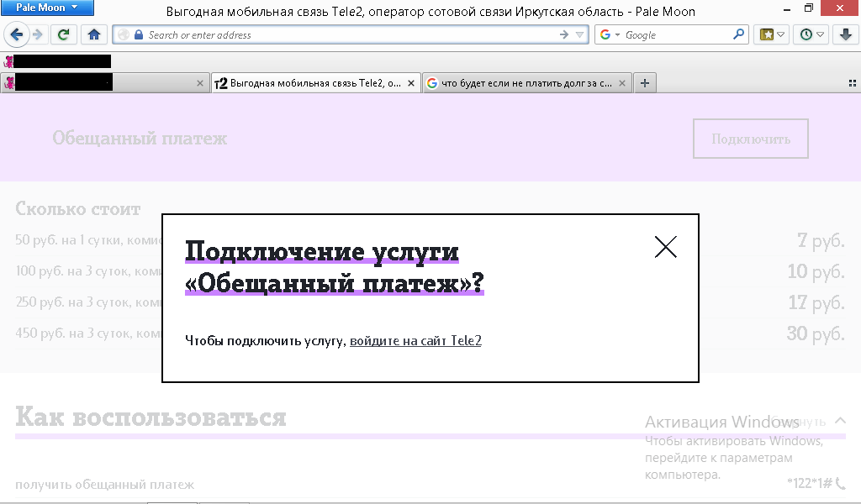Image resolution: width=861 pixels, height=504 pixels.
Task: Switch to the first redacted tab
Action: point(105,83)
